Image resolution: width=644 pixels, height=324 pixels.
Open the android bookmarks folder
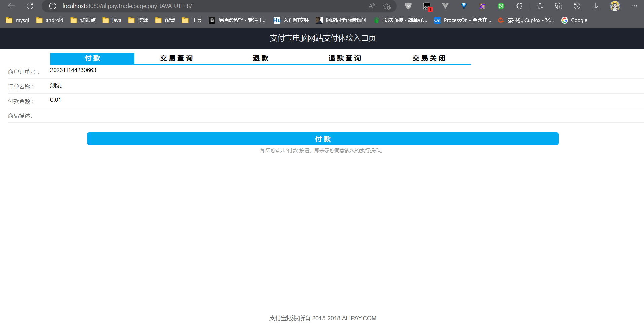point(49,20)
